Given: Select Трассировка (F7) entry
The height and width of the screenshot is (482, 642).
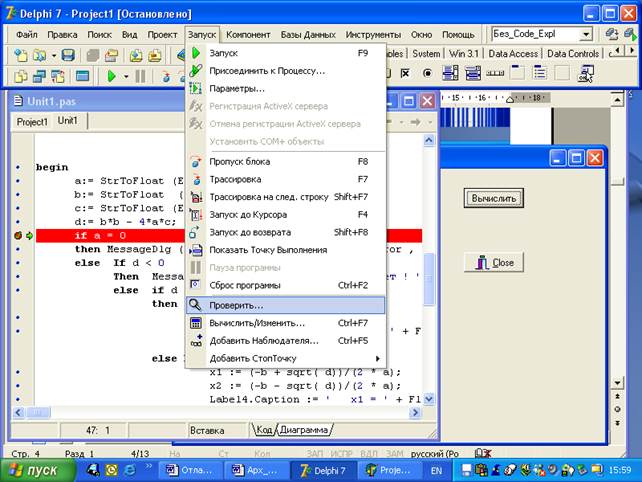Looking at the screenshot, I should click(285, 179).
